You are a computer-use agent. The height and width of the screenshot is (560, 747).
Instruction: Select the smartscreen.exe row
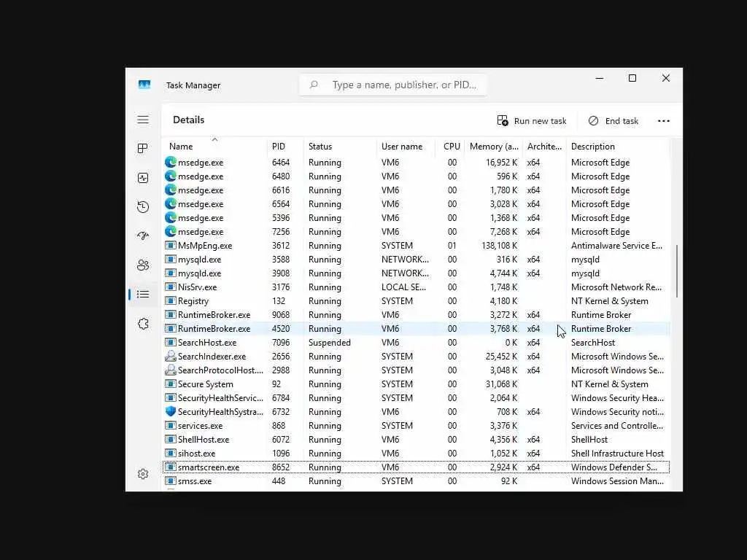click(x=416, y=467)
